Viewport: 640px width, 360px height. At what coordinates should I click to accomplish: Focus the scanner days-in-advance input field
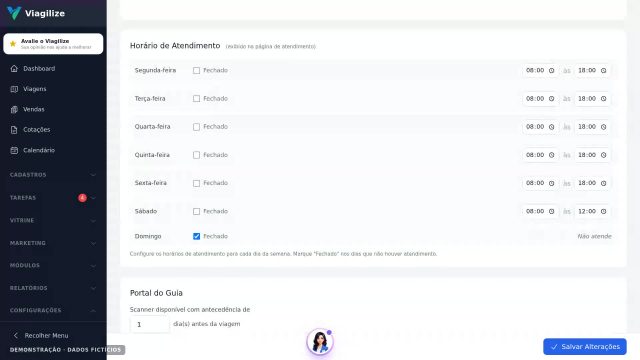tap(149, 324)
